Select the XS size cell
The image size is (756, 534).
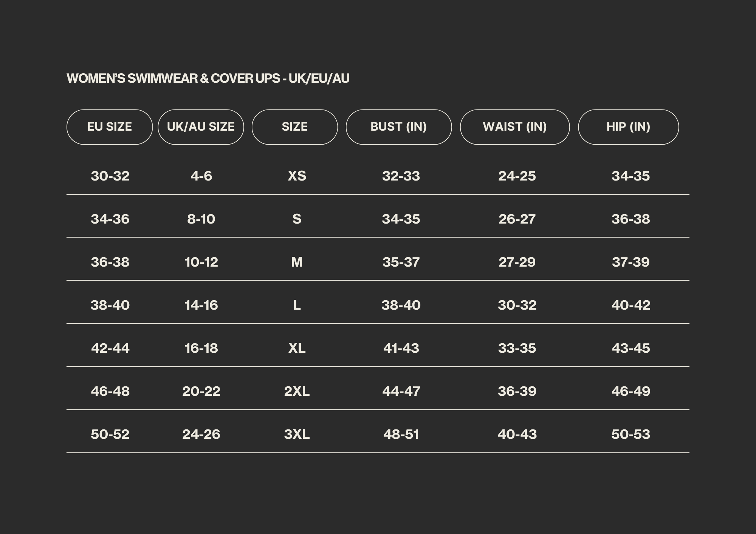point(297,176)
